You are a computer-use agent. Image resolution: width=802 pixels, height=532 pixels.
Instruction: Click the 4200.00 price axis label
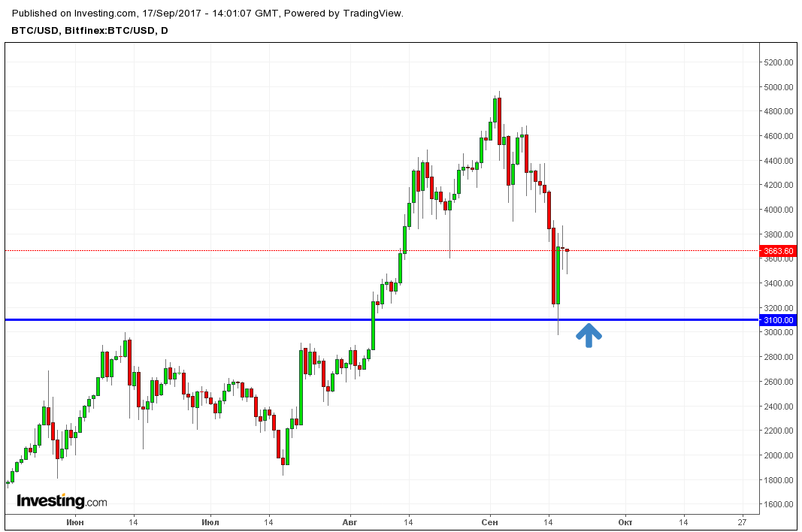pyautogui.click(x=779, y=185)
